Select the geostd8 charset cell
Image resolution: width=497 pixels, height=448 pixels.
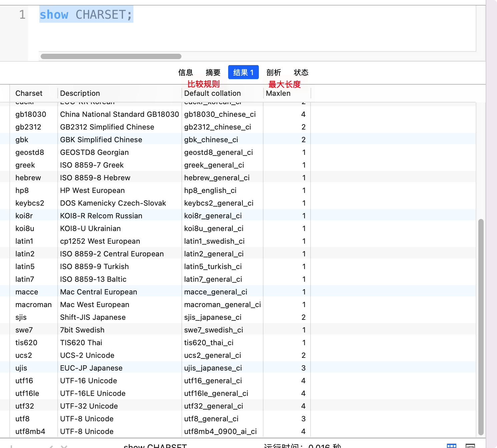tap(30, 152)
